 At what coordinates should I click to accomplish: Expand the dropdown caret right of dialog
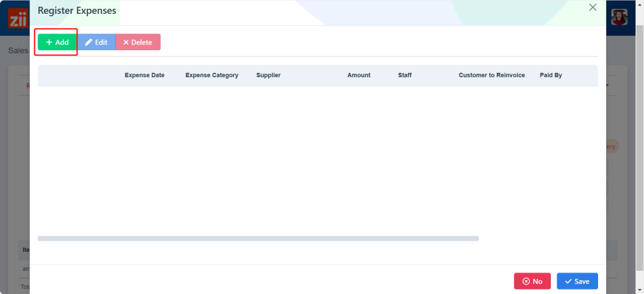[x=608, y=85]
